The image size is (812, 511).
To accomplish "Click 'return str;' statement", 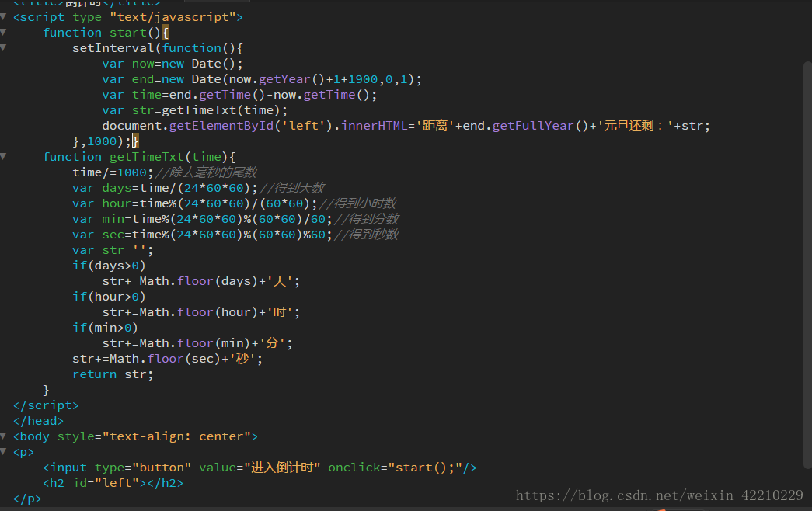I will pos(113,374).
